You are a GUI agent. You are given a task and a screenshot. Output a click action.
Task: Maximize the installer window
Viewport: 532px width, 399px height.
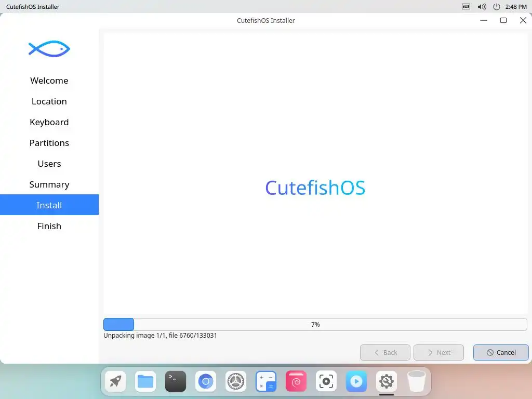[503, 20]
